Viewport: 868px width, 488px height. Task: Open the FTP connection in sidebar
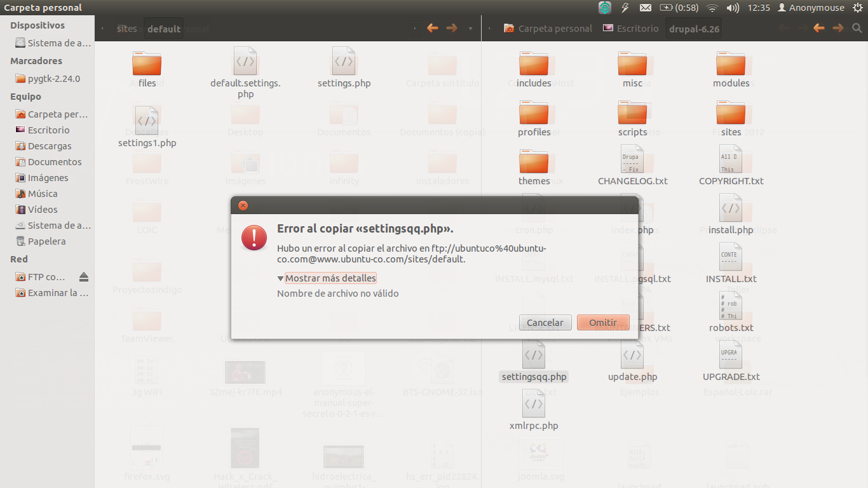(x=40, y=277)
